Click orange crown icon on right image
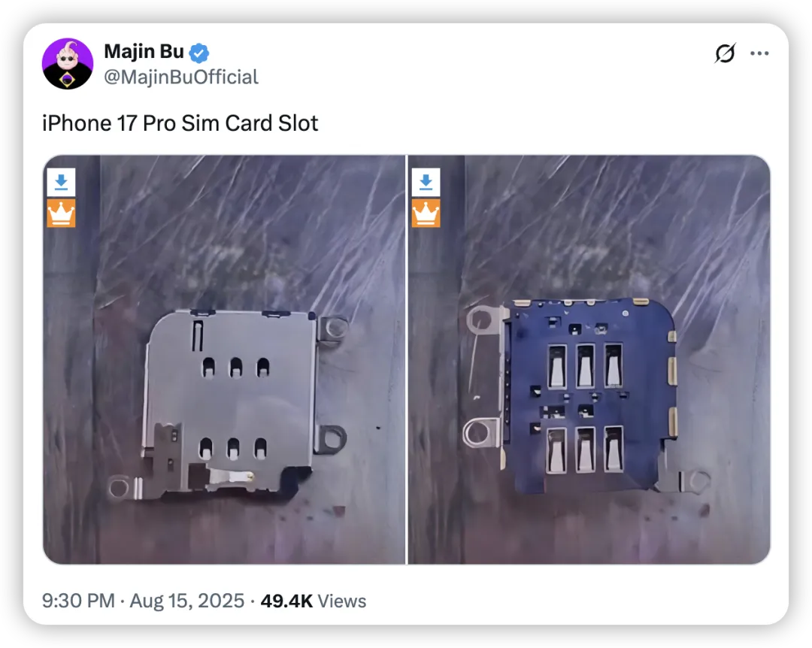The height and width of the screenshot is (648, 812). click(426, 213)
